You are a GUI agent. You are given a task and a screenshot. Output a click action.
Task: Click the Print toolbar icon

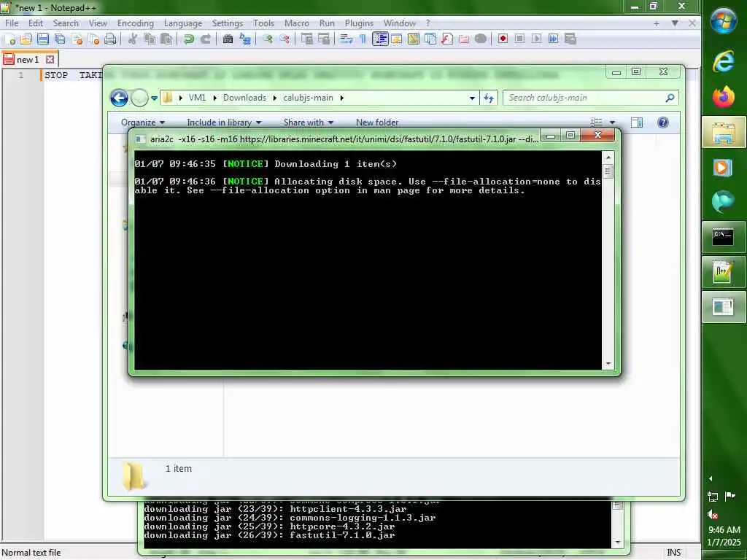tap(111, 39)
